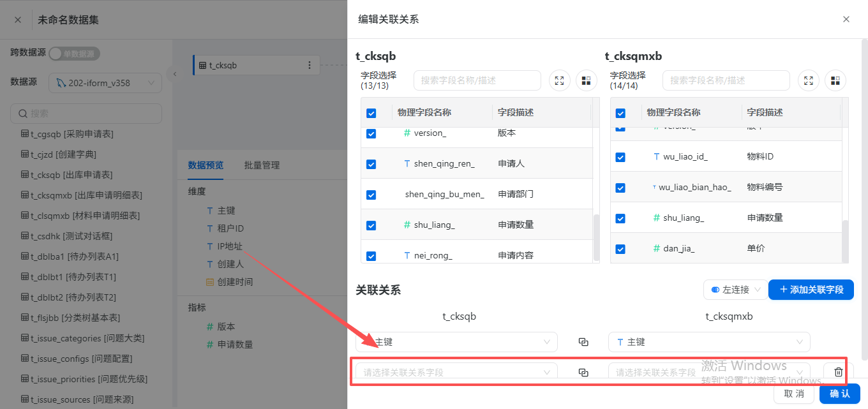Open the t_cksqmxb 主键 relation field dropdown
This screenshot has width=868, height=409.
click(x=709, y=342)
